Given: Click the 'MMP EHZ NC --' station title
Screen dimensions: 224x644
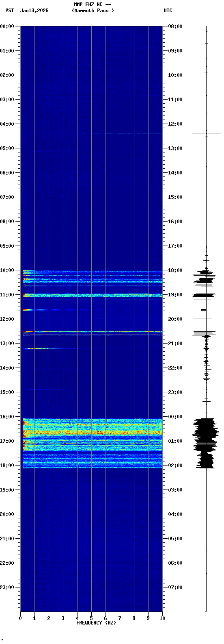Looking at the screenshot, I should click(x=92, y=4).
